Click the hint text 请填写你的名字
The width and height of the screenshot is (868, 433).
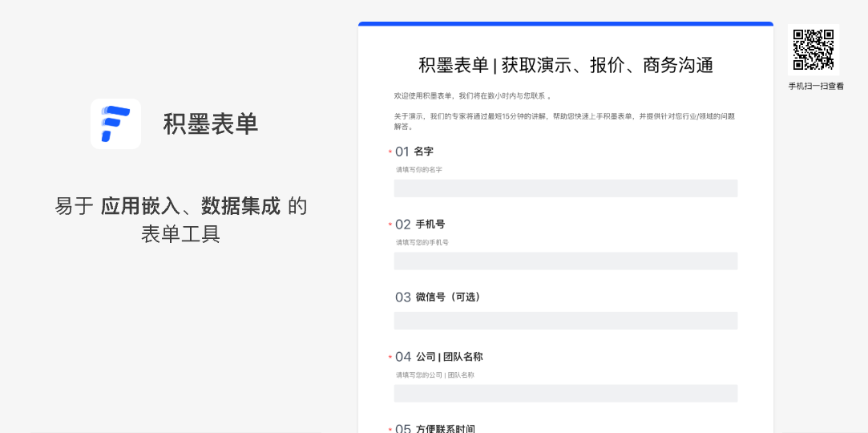click(419, 169)
